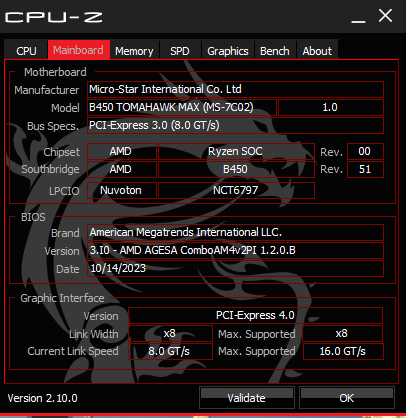Click the PCI-Express 4.0 version field
406x418 pixels.
(255, 315)
